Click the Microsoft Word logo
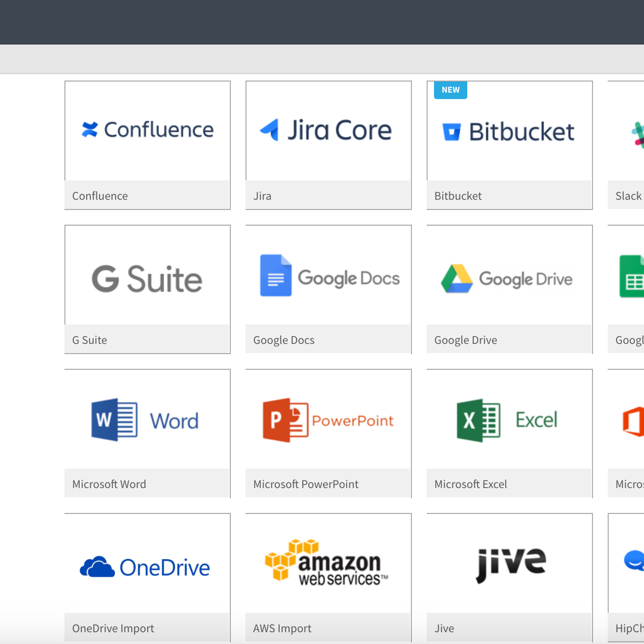Image resolution: width=644 pixels, height=644 pixels. tap(145, 420)
